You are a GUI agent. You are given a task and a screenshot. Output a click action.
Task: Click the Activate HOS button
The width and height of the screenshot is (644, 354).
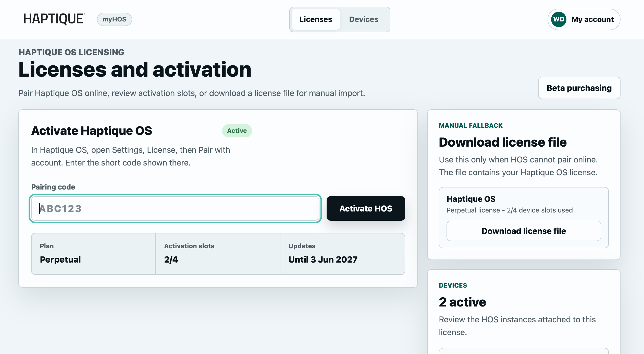coord(366,208)
